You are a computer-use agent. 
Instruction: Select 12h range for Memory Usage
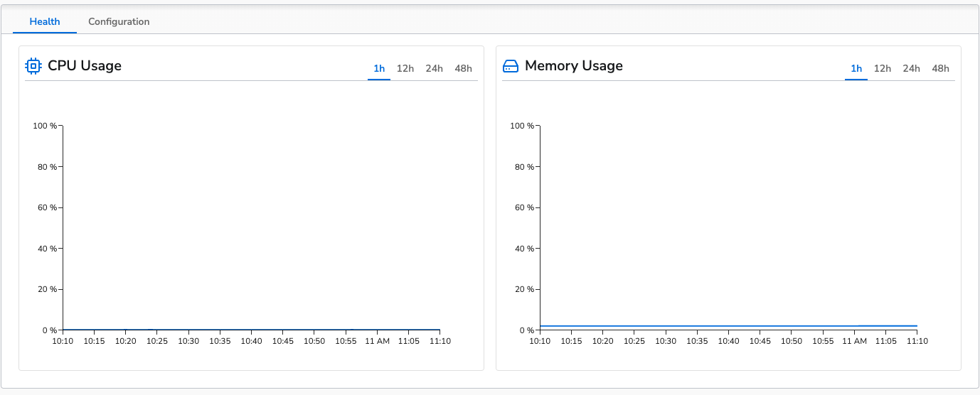click(x=883, y=68)
